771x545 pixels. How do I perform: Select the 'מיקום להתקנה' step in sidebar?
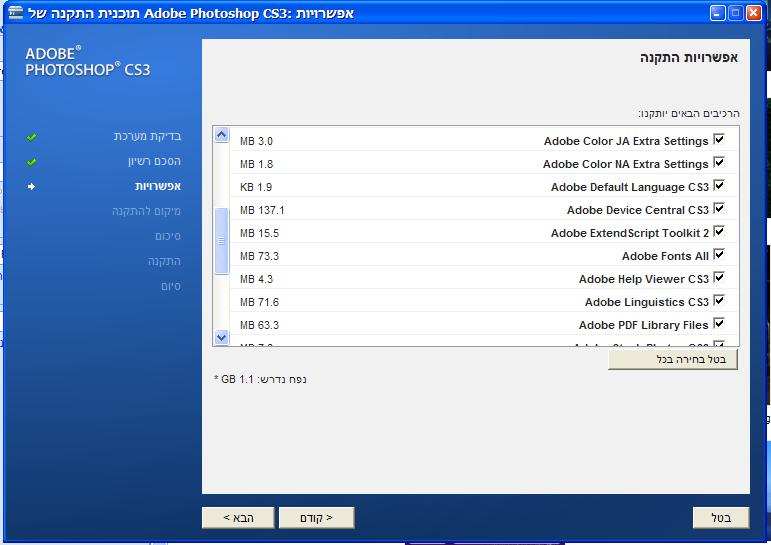(x=146, y=212)
